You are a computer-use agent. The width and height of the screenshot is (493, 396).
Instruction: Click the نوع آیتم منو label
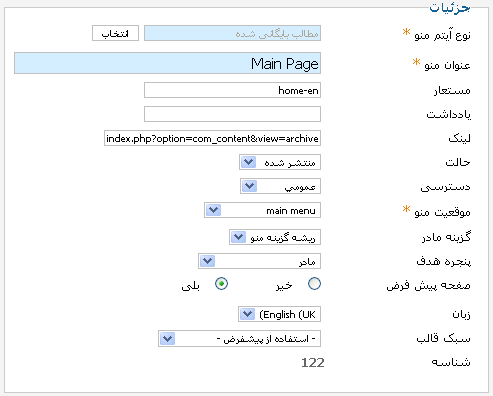tap(442, 35)
